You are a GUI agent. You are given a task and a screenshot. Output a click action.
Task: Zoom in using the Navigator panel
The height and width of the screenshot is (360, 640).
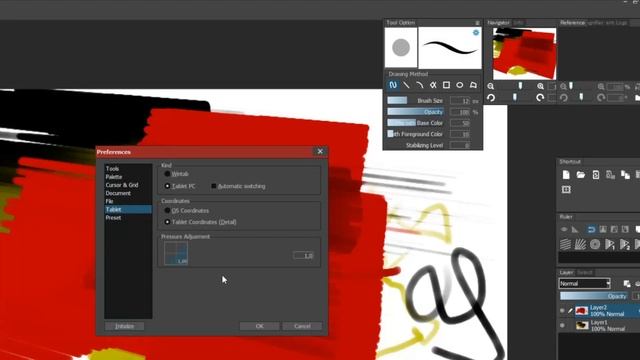tap(540, 86)
